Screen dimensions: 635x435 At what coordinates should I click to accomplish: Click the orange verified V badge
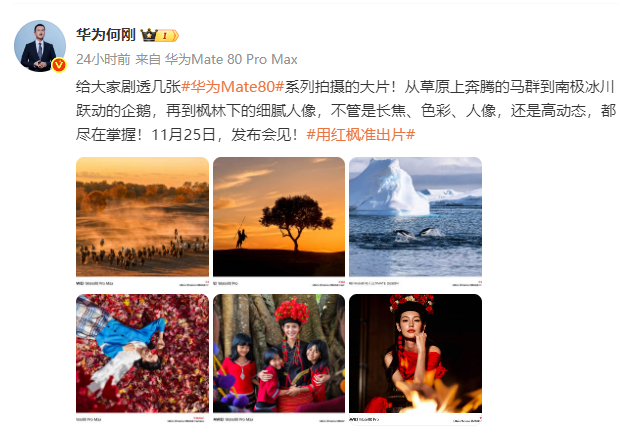click(x=59, y=65)
